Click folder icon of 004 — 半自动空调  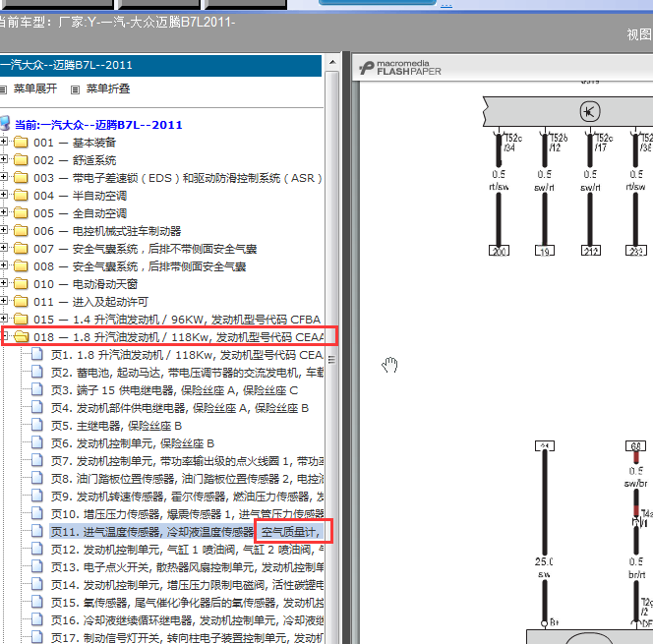[x=21, y=196]
